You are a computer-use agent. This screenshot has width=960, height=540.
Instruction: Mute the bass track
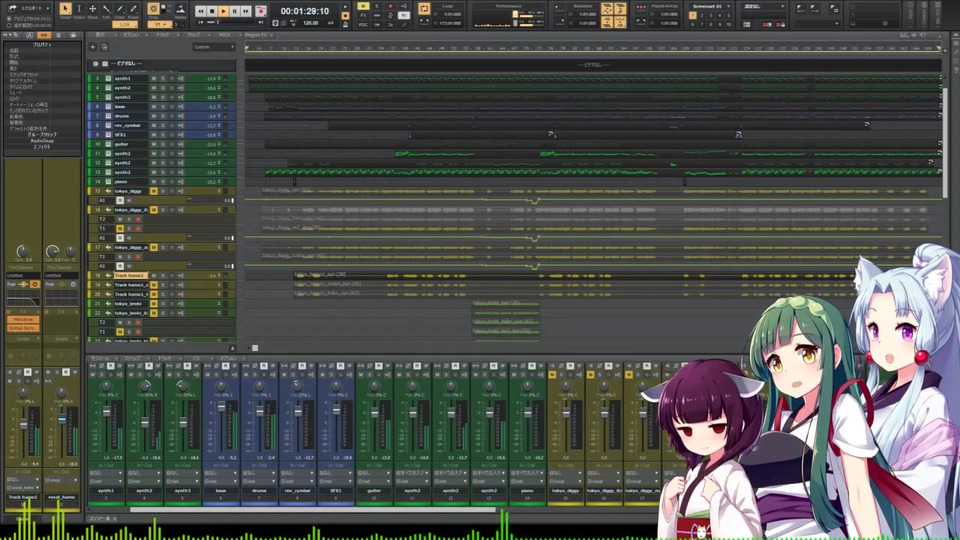[x=153, y=106]
